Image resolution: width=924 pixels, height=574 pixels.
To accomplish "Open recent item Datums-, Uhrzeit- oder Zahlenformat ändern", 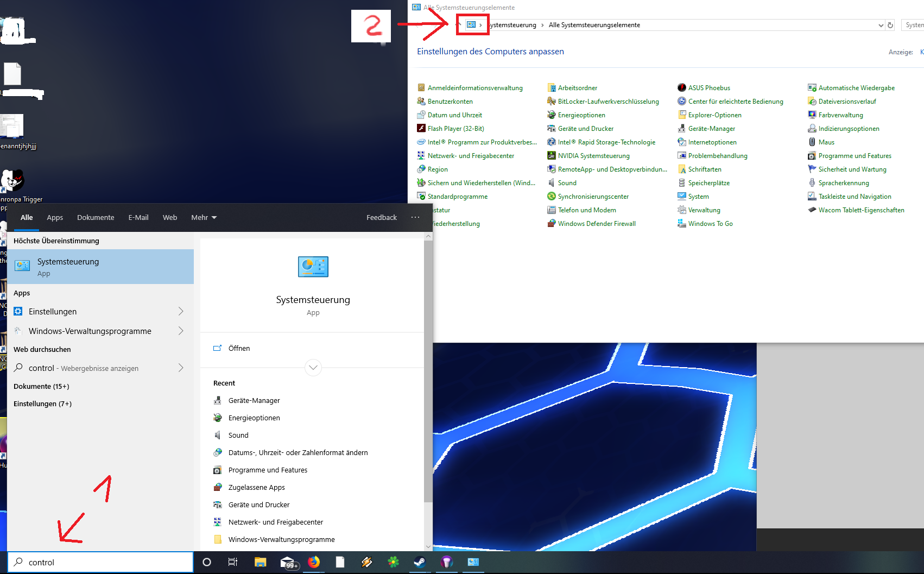I will pos(298,453).
